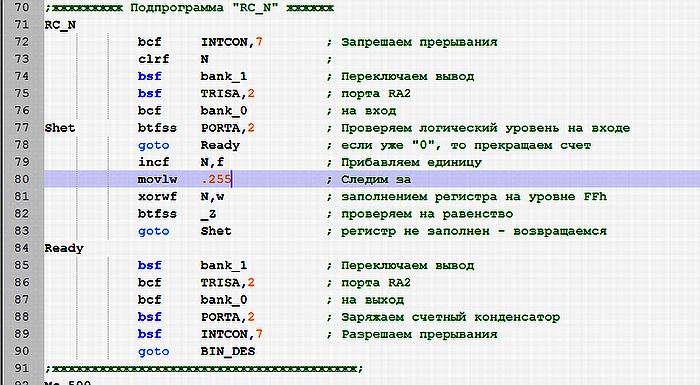Viewport: 700px width, 385px height.
Task: Click 'INTCON,7' on line 89
Action: click(231, 334)
